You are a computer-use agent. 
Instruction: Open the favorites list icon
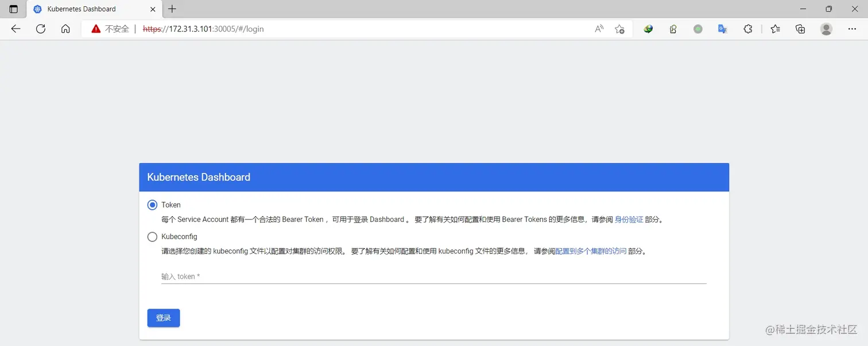776,29
